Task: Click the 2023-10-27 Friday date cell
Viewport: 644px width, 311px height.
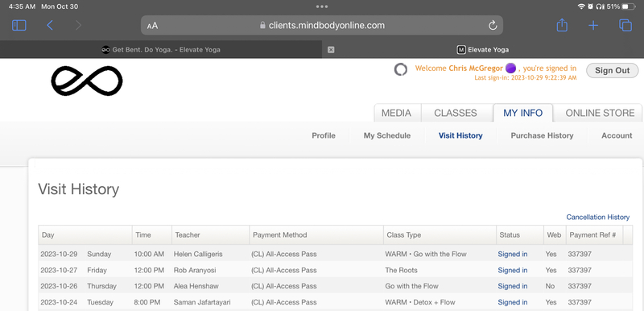Action: click(x=73, y=271)
